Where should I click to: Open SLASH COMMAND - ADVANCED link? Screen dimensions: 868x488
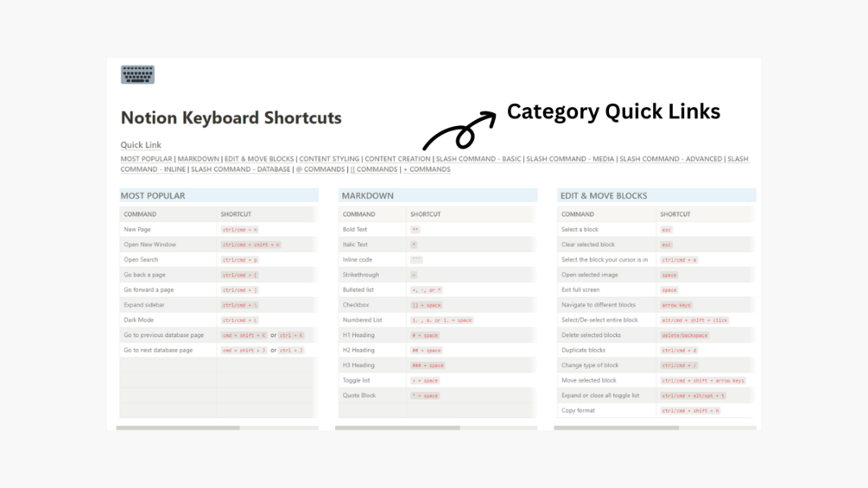[x=670, y=159]
